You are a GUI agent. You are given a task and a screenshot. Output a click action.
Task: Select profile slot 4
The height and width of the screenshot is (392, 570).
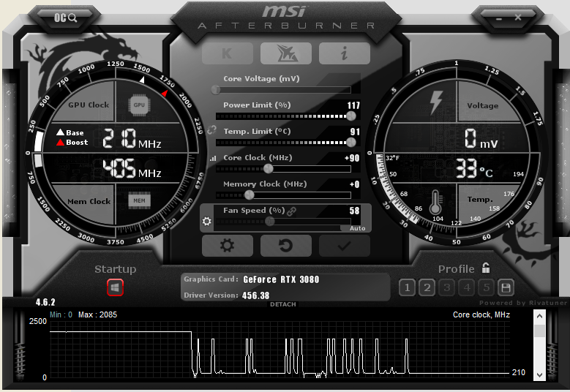point(467,288)
